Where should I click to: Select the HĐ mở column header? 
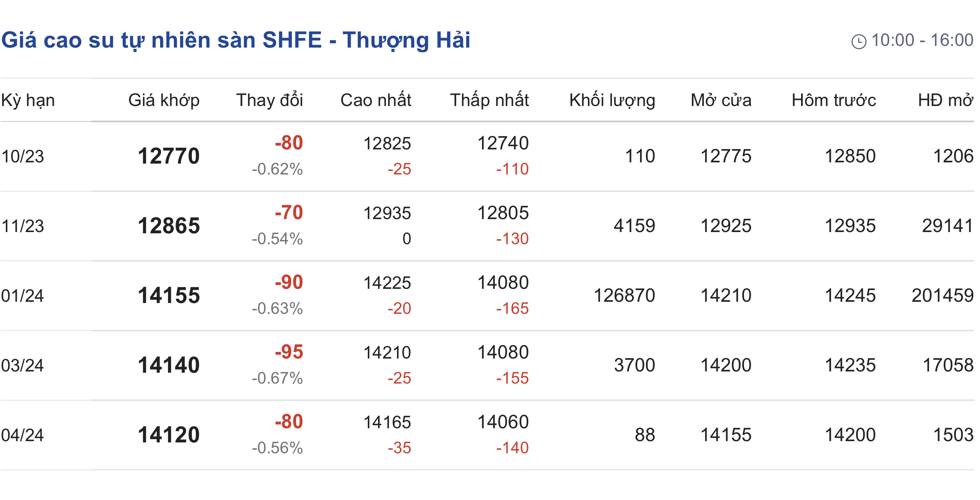pos(945,100)
